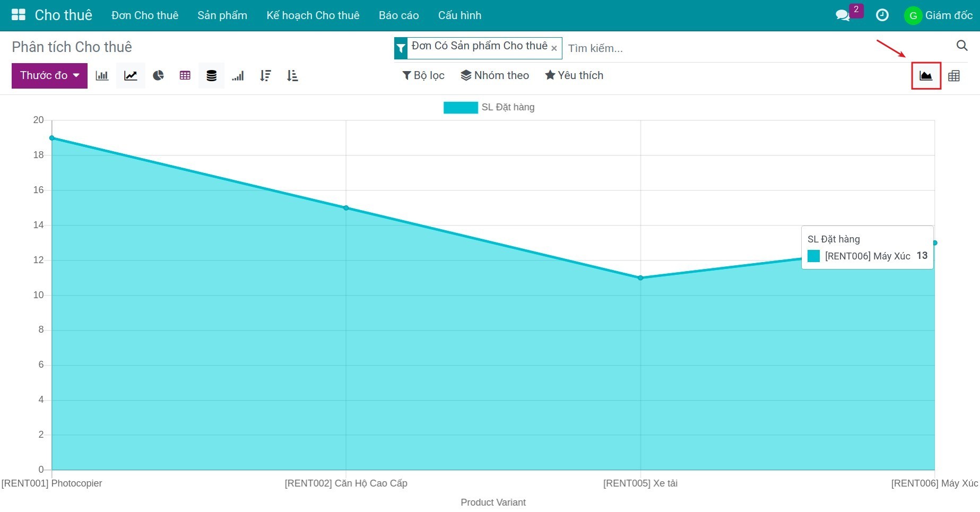This screenshot has width=980, height=512.
Task: Click the '[RENT001] Photocopier' axis label
Action: tap(51, 483)
